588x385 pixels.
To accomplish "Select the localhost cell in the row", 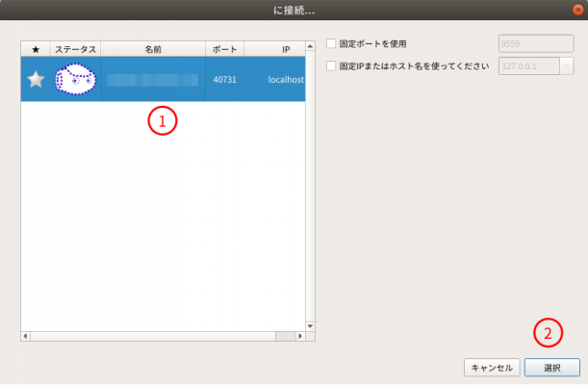I will tap(286, 80).
